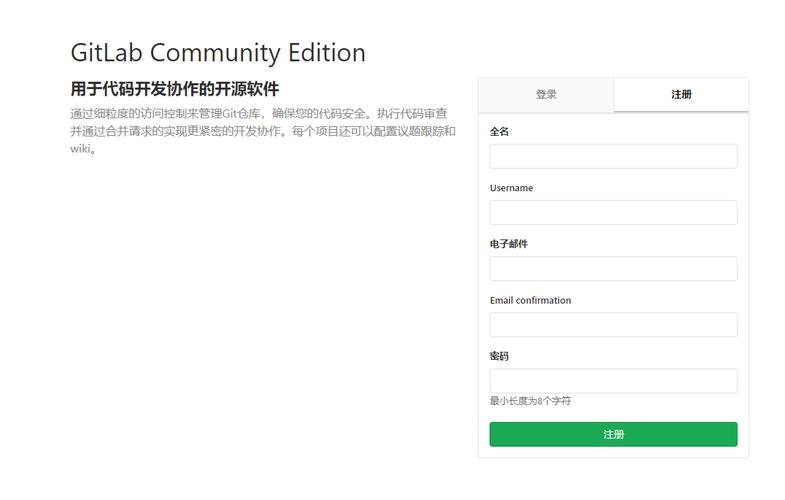Image resolution: width=785 pixels, height=500 pixels.
Task: Focus the 密码 password field
Action: click(613, 381)
